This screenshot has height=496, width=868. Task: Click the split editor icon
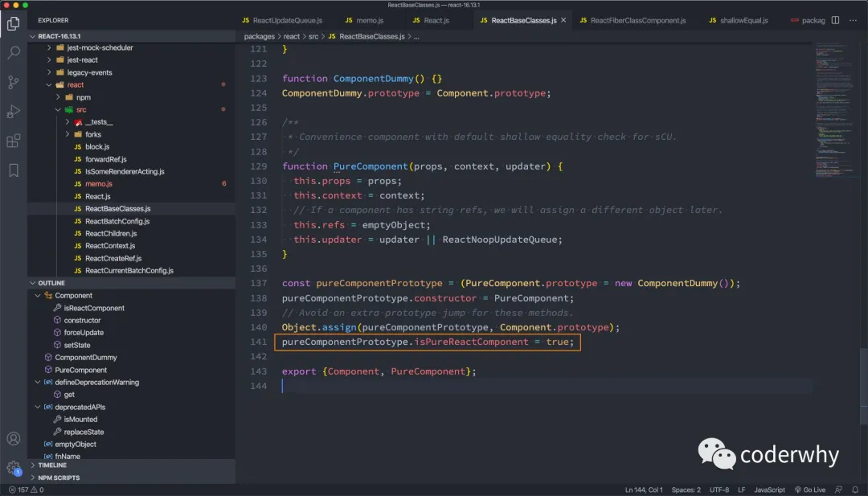tap(835, 20)
